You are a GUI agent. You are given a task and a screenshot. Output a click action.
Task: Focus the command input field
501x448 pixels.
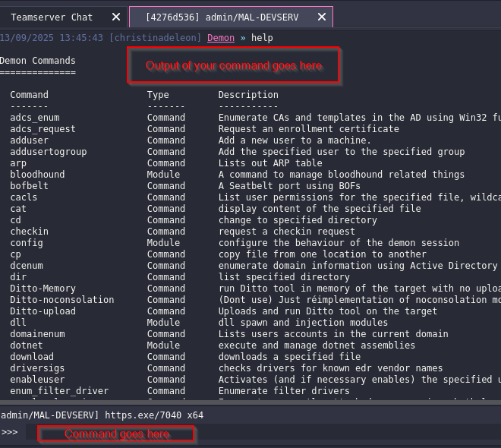click(262, 434)
